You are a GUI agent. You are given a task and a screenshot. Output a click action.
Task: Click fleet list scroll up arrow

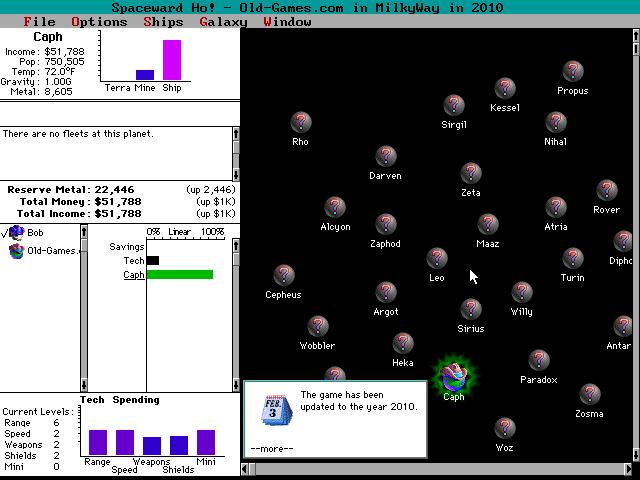click(236, 133)
